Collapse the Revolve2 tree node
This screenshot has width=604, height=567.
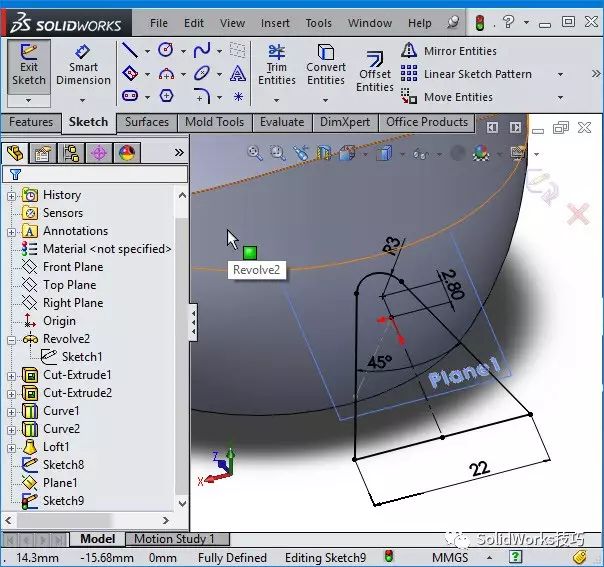[12, 340]
